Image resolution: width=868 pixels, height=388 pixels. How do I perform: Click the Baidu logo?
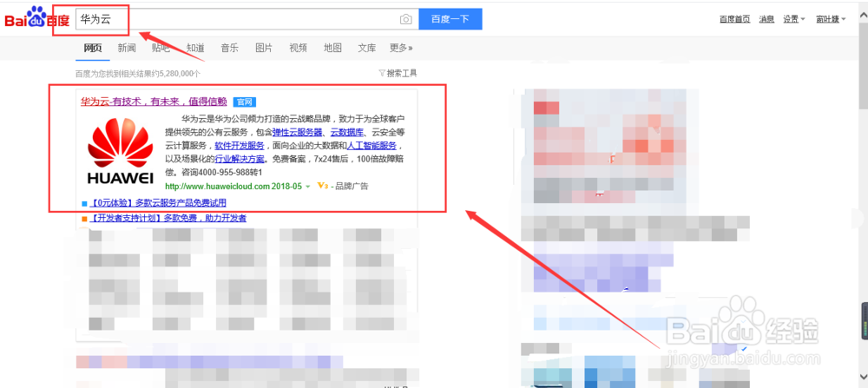(37, 18)
